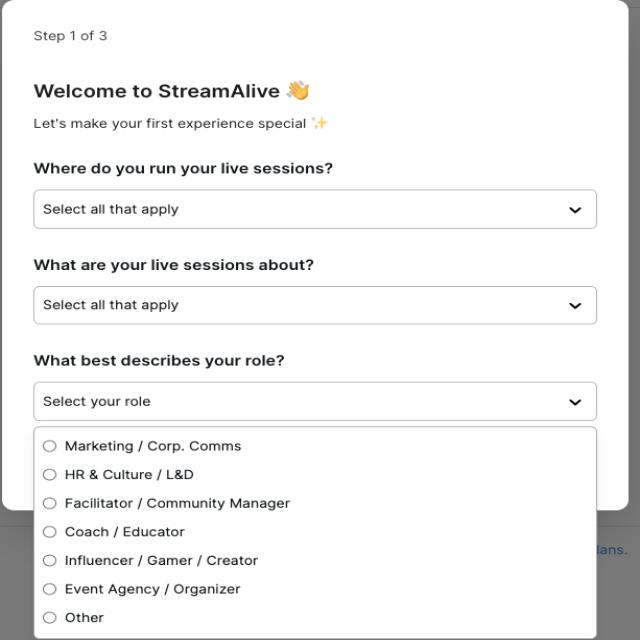
Task: Select the Marketing / Corp. Comms radio button
Action: pos(49,446)
